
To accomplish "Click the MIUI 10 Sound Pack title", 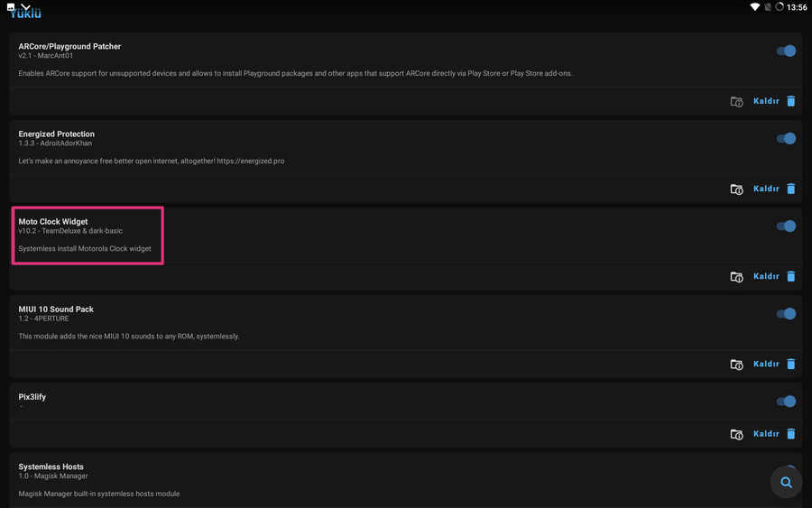I will point(56,309).
